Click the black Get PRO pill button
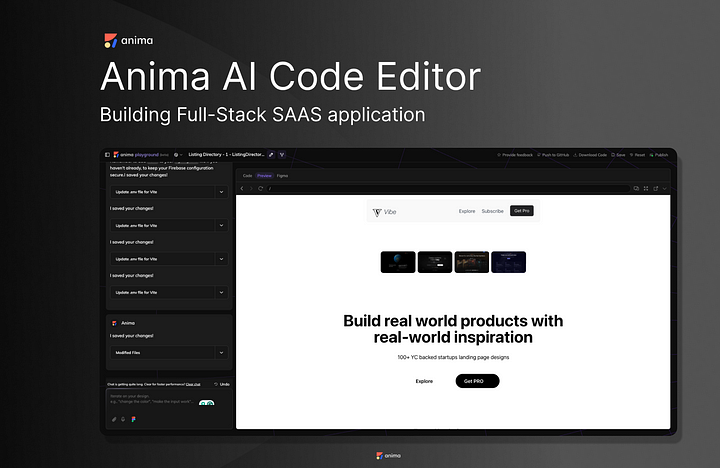This screenshot has width=720, height=468. pyautogui.click(x=477, y=381)
